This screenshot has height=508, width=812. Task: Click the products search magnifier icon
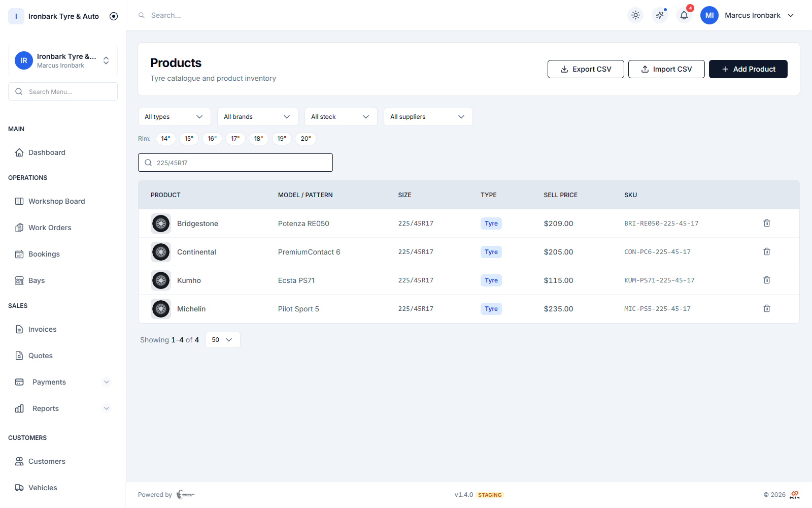point(148,163)
